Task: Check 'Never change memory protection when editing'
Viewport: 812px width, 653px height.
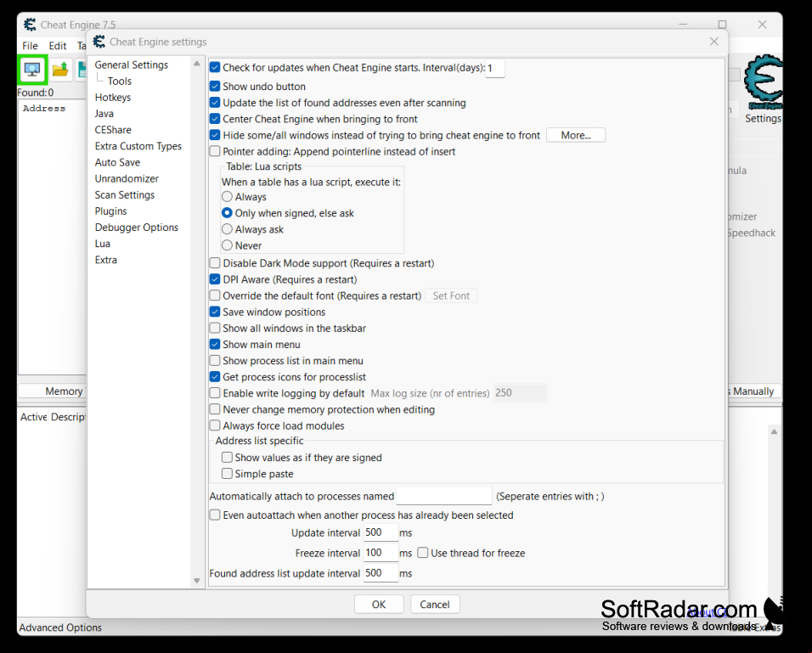Action: click(215, 409)
